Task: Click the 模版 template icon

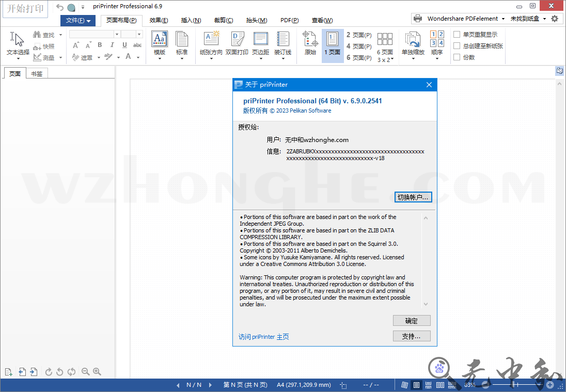Action: pyautogui.click(x=160, y=43)
